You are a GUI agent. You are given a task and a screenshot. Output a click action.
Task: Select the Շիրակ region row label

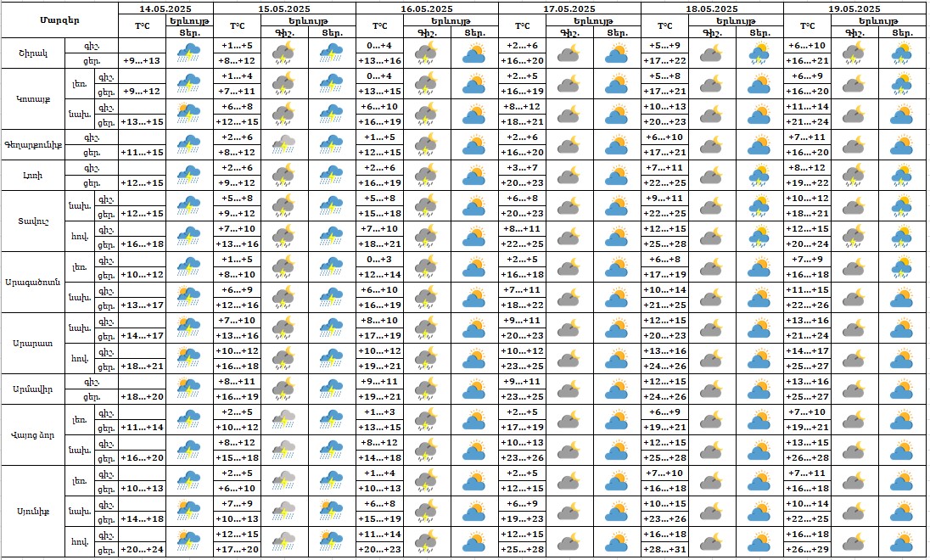[x=32, y=53]
